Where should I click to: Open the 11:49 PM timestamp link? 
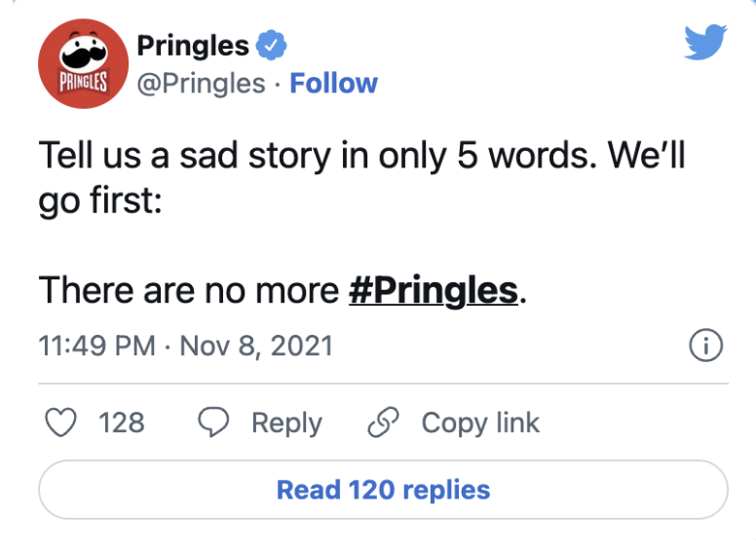pyautogui.click(x=96, y=346)
